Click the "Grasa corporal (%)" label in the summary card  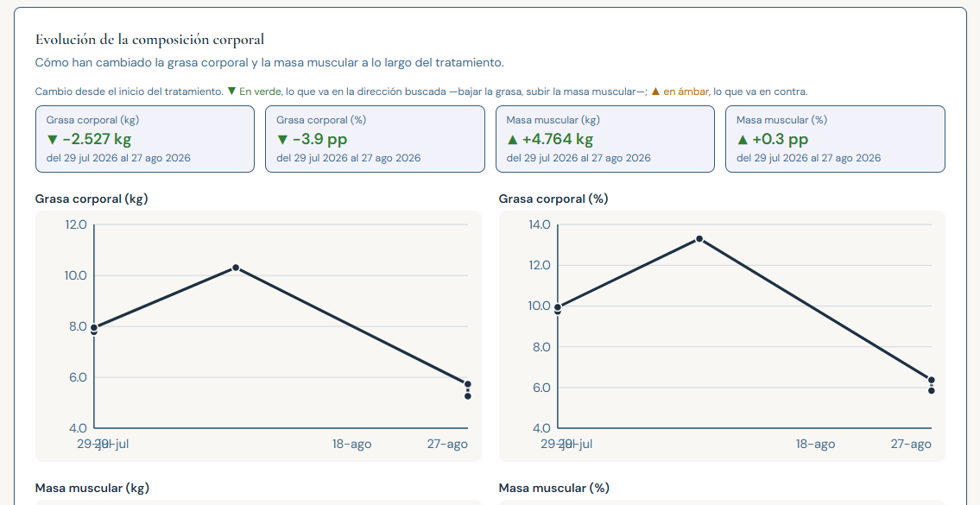click(321, 120)
